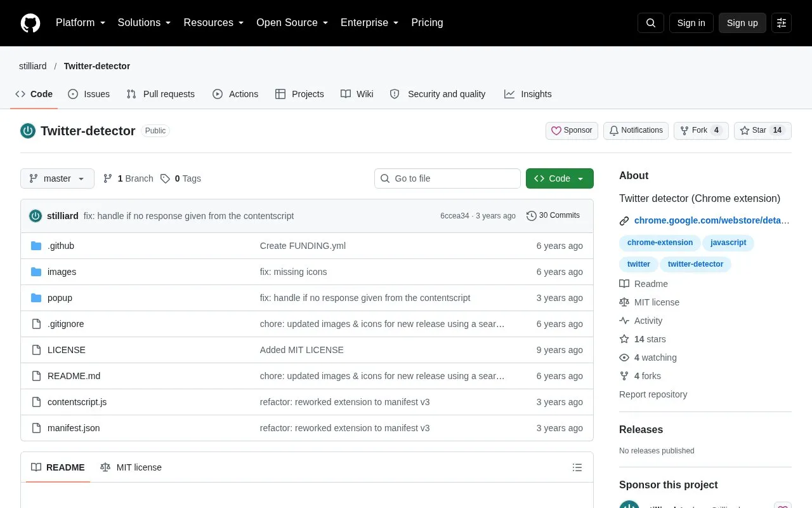Open the master branch selector
812x508 pixels.
[x=57, y=178]
